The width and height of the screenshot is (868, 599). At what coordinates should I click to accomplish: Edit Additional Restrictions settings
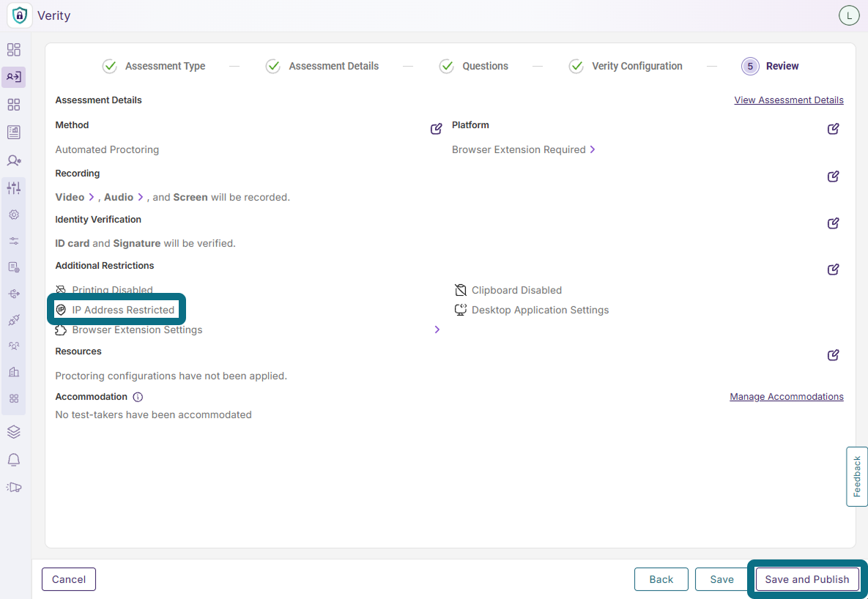click(x=833, y=269)
